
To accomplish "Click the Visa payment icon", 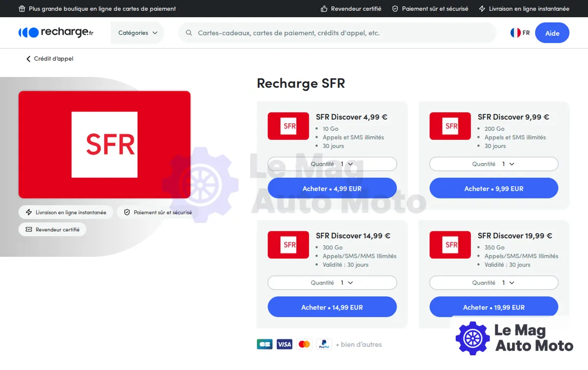I will [x=284, y=345].
